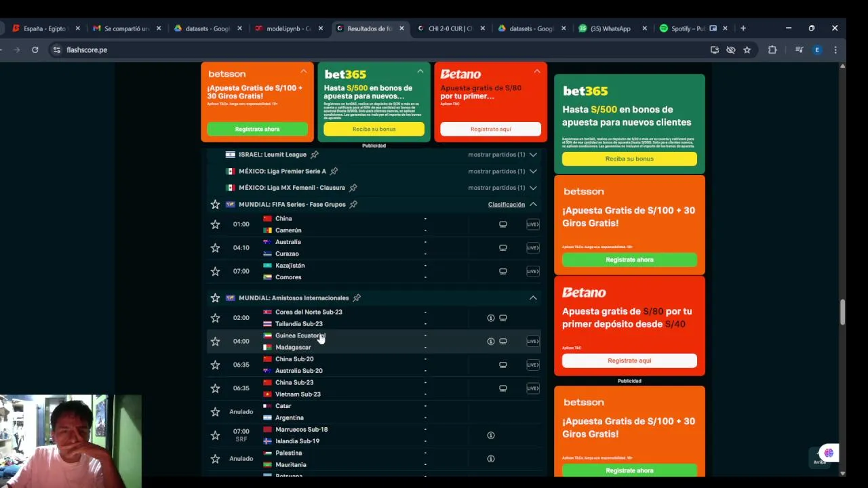
Task: Star the MUNDIAL FIFA Series league
Action: click(x=215, y=204)
